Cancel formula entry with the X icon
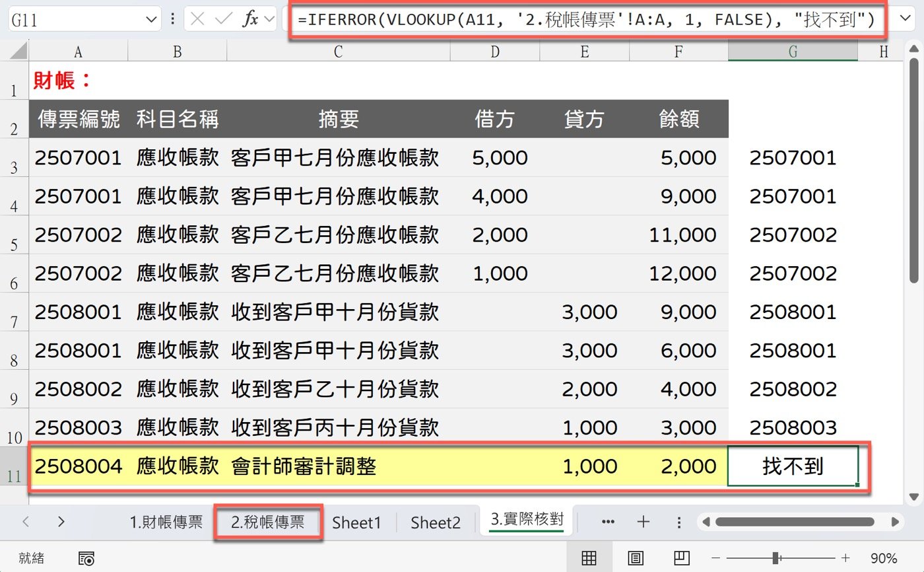 click(x=197, y=19)
